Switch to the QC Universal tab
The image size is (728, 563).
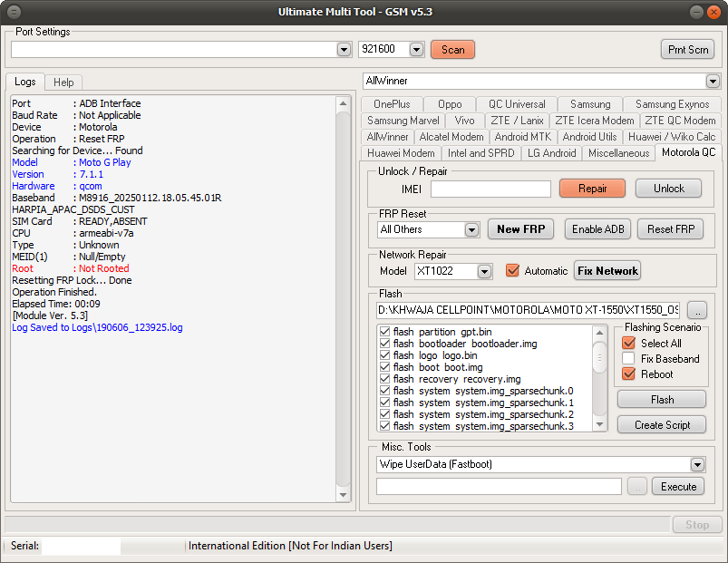pyautogui.click(x=517, y=104)
